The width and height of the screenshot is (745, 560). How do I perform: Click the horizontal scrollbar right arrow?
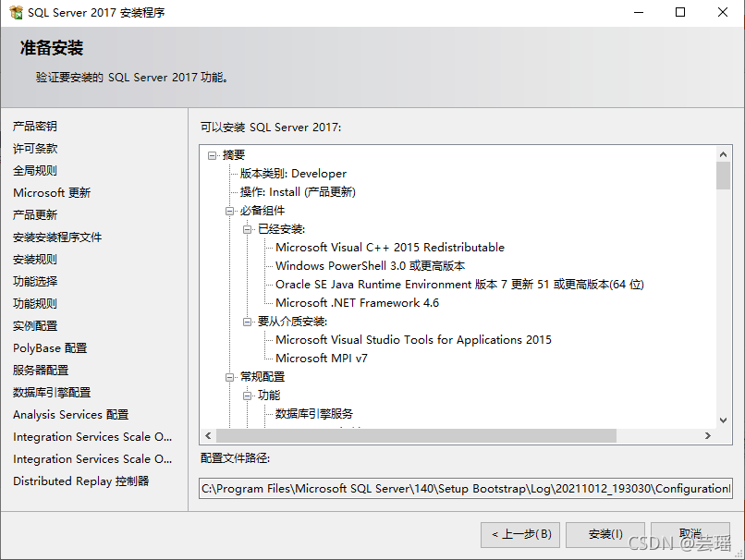[x=708, y=435]
